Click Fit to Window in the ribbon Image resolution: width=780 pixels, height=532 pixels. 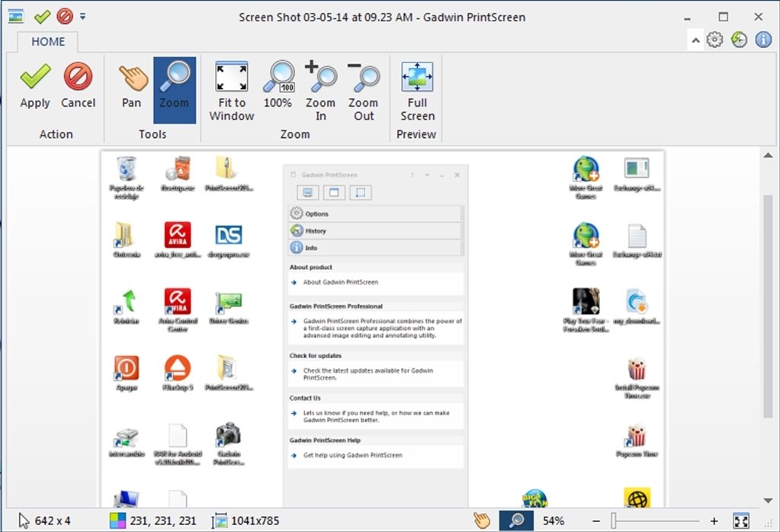[x=232, y=91]
